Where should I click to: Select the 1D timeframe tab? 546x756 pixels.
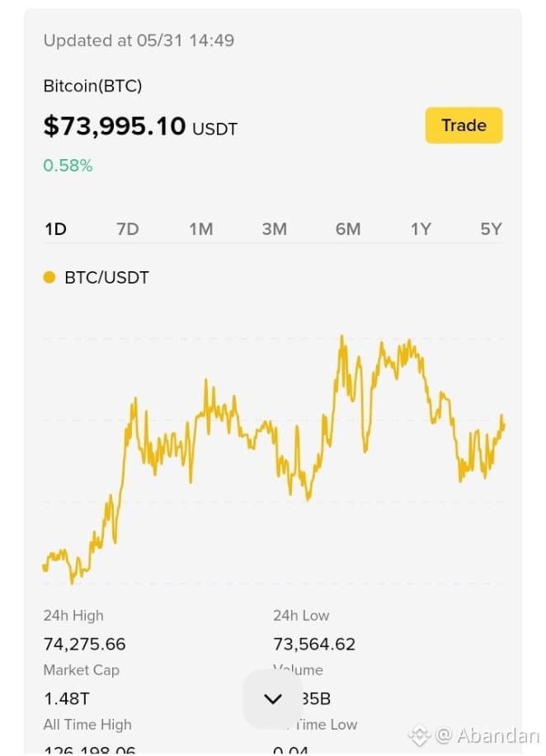[55, 229]
